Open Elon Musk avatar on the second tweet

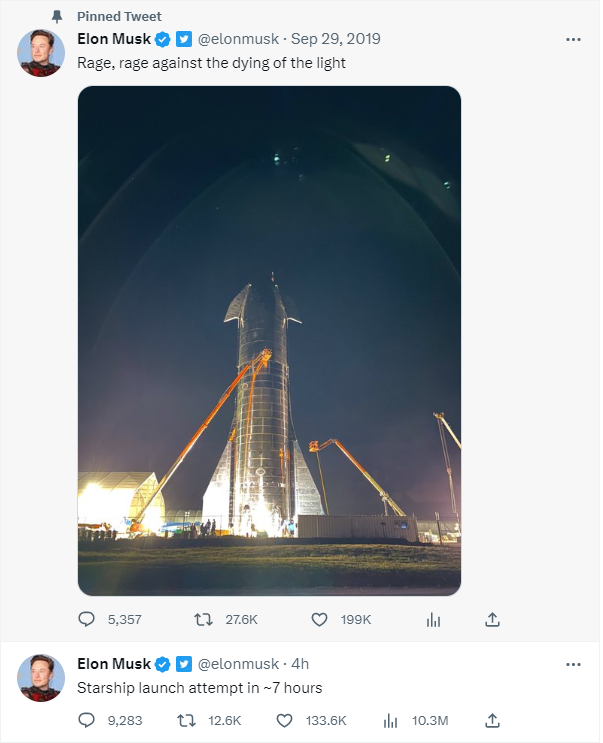point(41,678)
